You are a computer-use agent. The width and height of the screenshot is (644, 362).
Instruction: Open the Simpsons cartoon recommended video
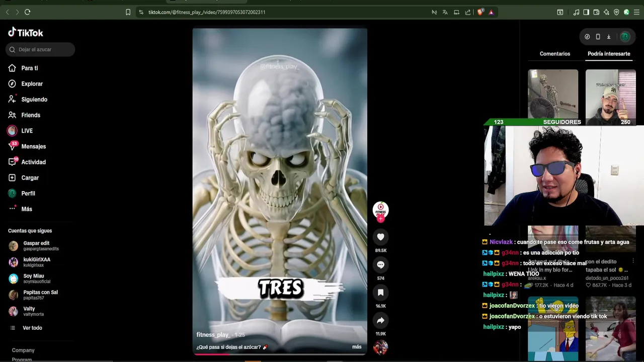tap(553, 329)
